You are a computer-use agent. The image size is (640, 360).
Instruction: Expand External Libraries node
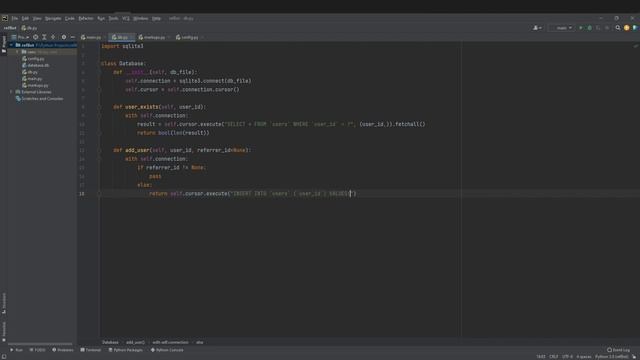click(x=11, y=92)
